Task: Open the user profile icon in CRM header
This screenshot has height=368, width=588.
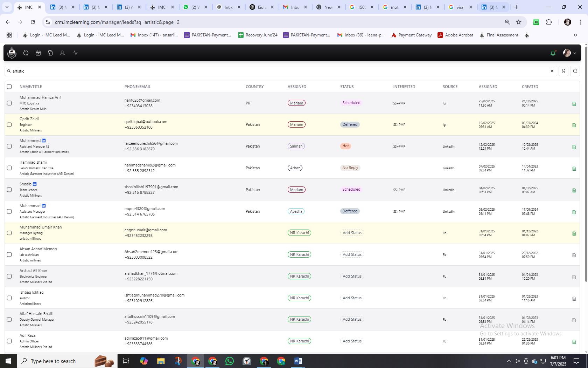Action: coord(62,53)
